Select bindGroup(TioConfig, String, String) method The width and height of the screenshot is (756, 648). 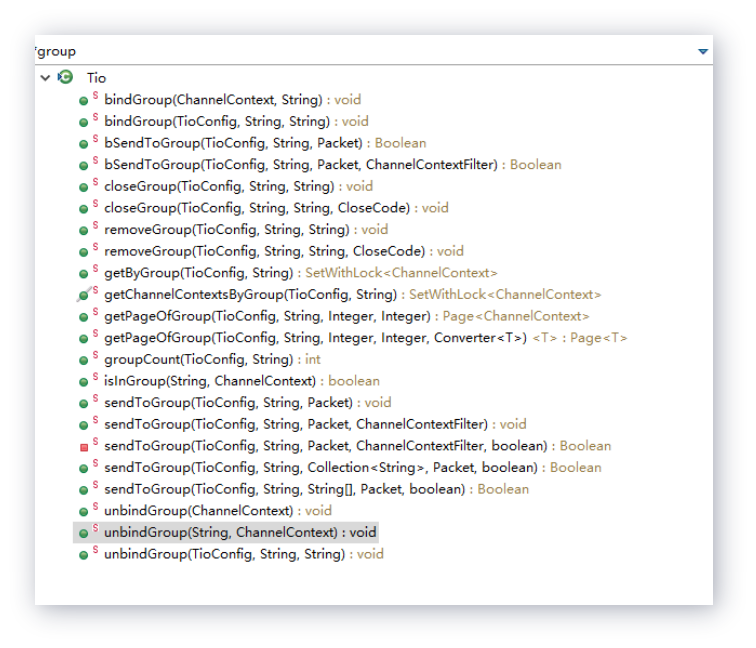pos(236,122)
